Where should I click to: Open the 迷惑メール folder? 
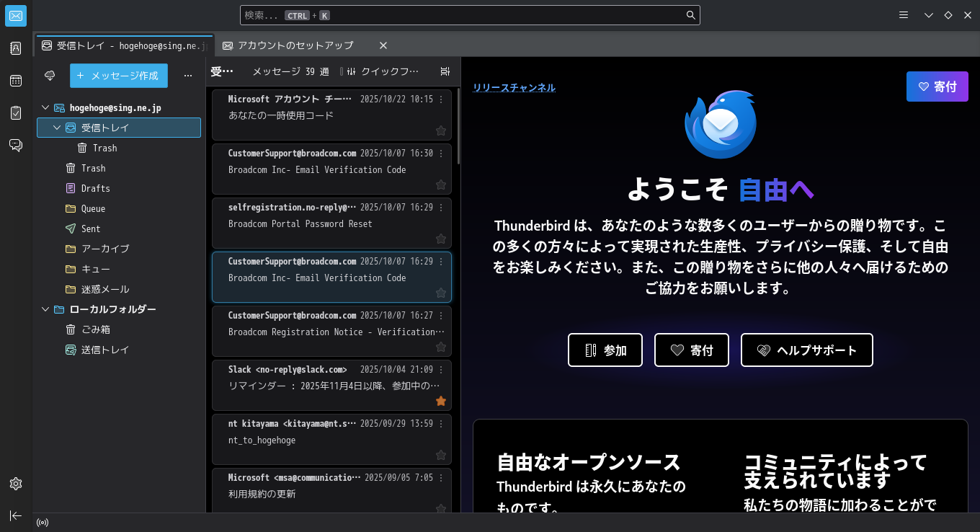point(119,289)
